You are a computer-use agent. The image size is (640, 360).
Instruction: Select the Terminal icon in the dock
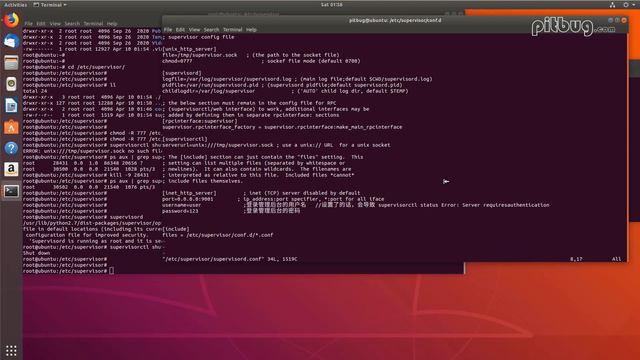(11, 191)
